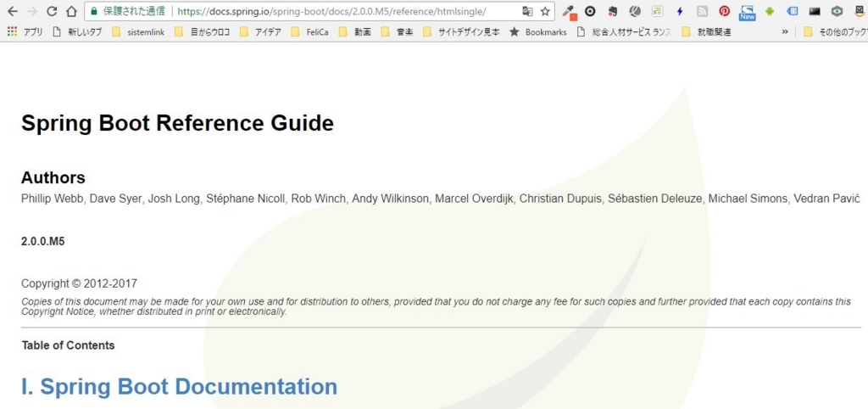The width and height of the screenshot is (868, 409).
Task: Click the green secure connection padlock
Action: 93,10
